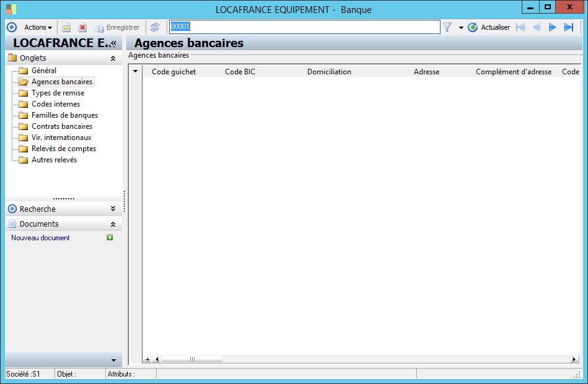Open Contrats bancaires tab
Screen dimensions: 588x384
pyautogui.click(x=62, y=126)
